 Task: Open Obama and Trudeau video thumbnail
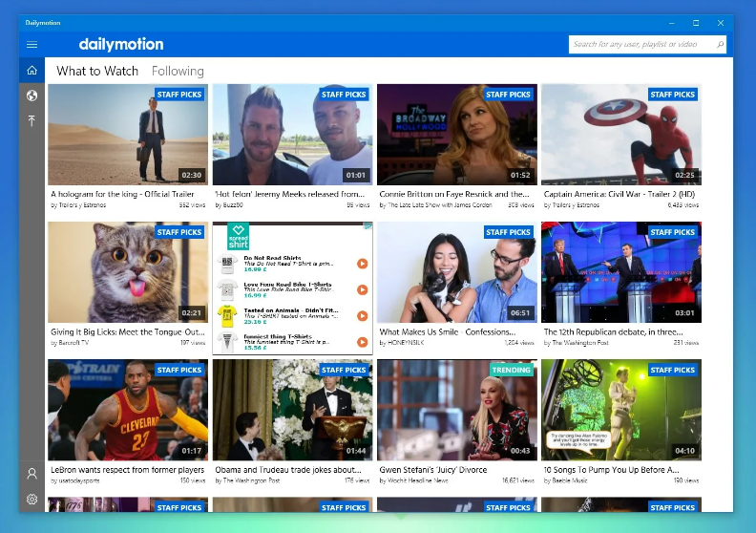pyautogui.click(x=293, y=410)
